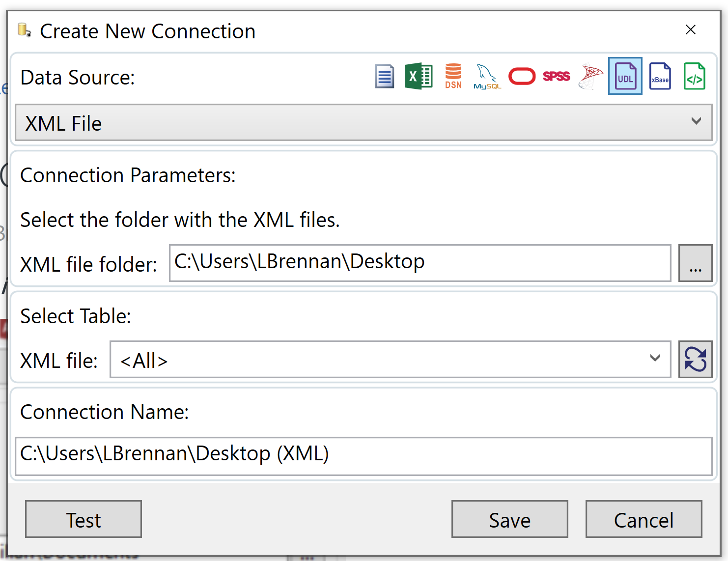Cancel creating the connection
This screenshot has width=728, height=561.
coord(644,519)
